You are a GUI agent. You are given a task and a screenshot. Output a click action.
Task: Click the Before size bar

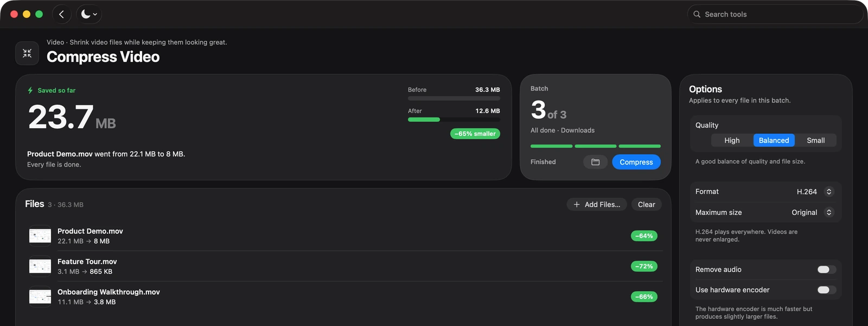454,98
